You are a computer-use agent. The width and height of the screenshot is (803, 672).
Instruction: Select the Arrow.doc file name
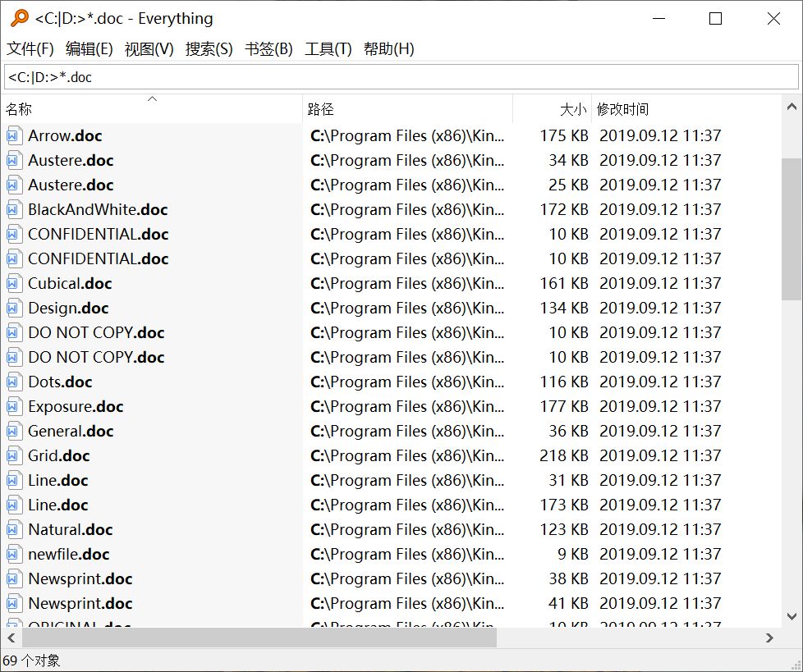65,136
